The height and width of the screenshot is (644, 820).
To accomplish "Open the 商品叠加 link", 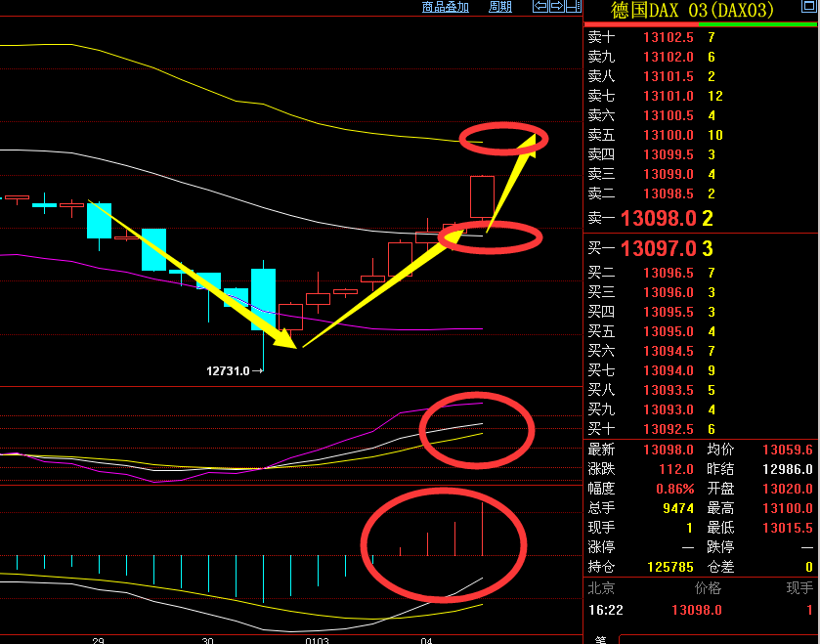I will click(x=445, y=7).
